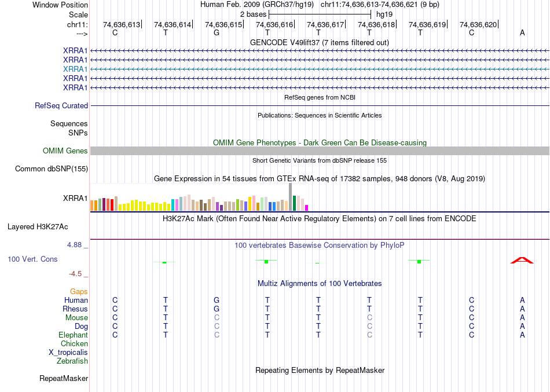Screen dimensions: 550x392
Task: Open 100 vertebrates Basewise Conservation by PhyloP title
Action: (320, 246)
